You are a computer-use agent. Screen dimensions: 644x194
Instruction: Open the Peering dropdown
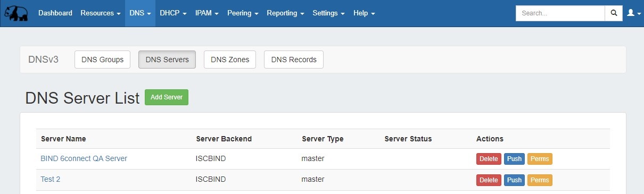pos(243,13)
